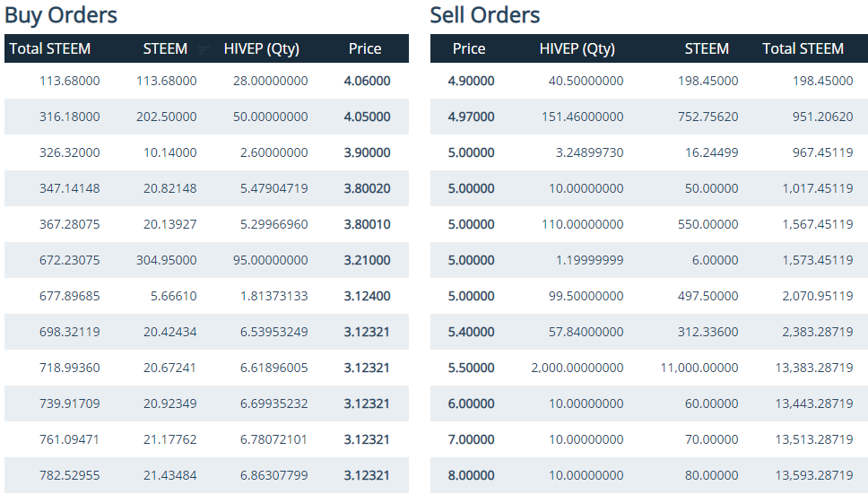This screenshot has height=503, width=868.
Task: Click the STEEM amount 16.24499 in Sell Orders
Action: (711, 152)
